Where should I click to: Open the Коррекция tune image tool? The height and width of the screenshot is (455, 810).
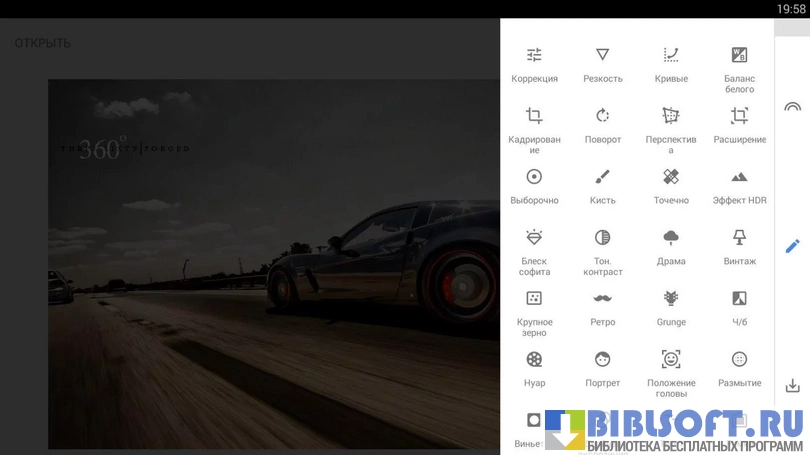(534, 64)
